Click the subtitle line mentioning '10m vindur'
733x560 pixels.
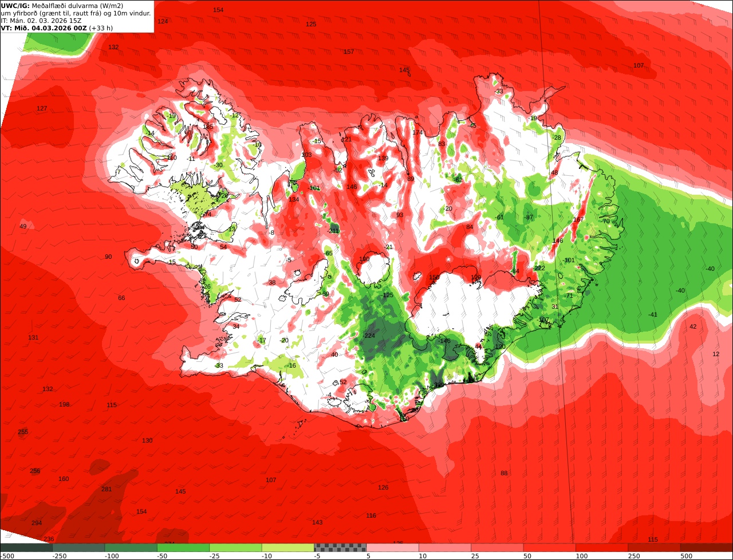76,13
